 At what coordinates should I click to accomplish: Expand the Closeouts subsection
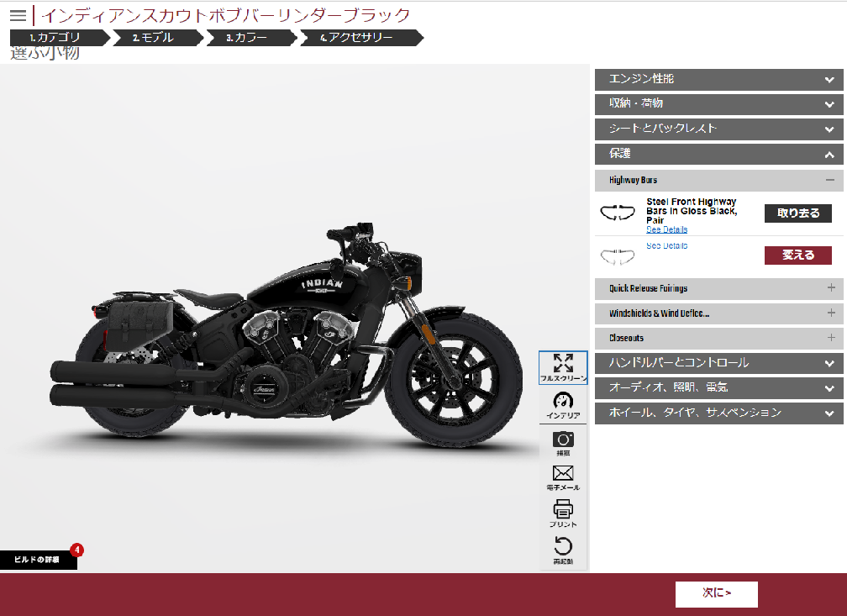pyautogui.click(x=719, y=339)
